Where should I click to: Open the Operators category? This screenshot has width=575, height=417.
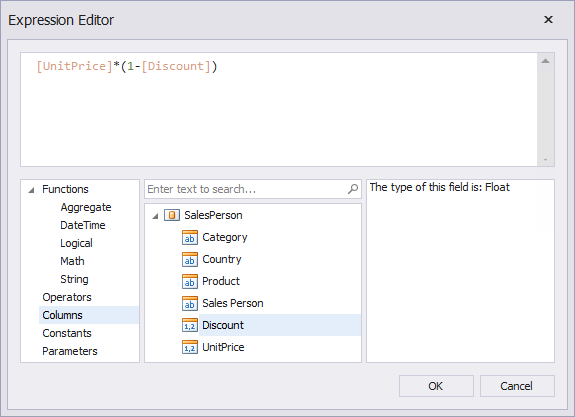67,297
